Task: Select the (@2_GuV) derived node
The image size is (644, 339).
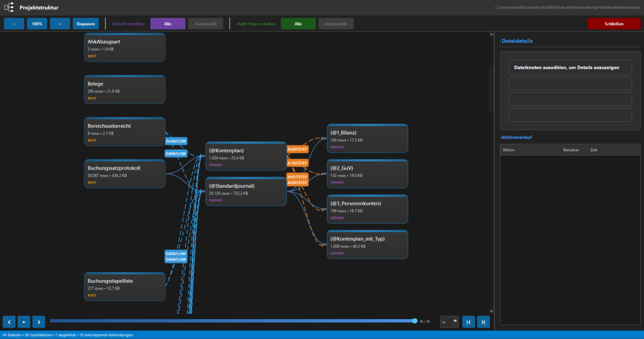Action: pos(367,173)
